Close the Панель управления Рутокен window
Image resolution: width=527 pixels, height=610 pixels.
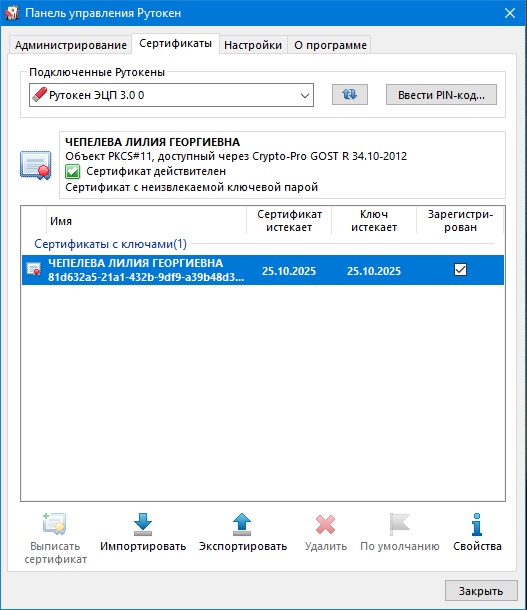510,13
